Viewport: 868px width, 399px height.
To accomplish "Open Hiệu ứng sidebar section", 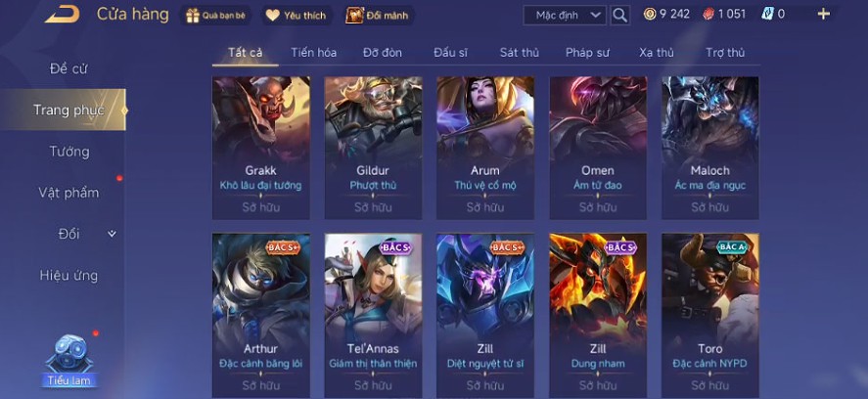I will (69, 276).
